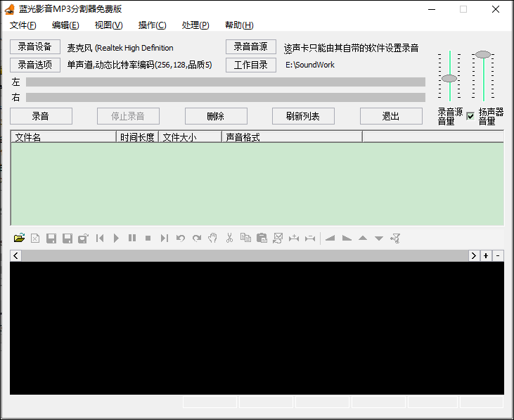This screenshot has height=420, width=514.
Task: Undo the last edit with the undo icon
Action: [180, 238]
